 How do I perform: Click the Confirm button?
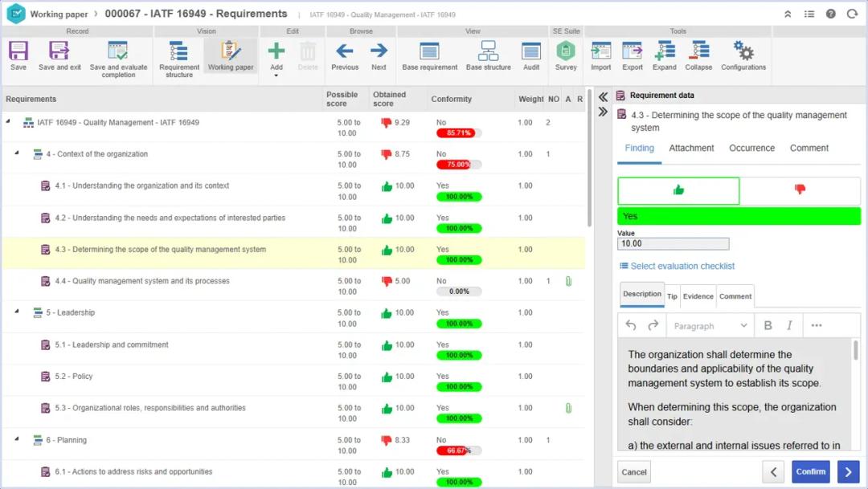click(810, 471)
